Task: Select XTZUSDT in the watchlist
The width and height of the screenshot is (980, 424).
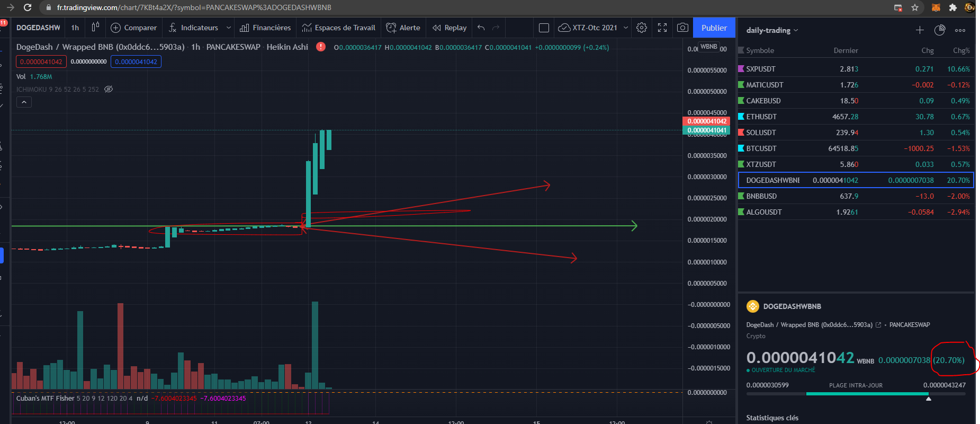Action: pos(856,164)
